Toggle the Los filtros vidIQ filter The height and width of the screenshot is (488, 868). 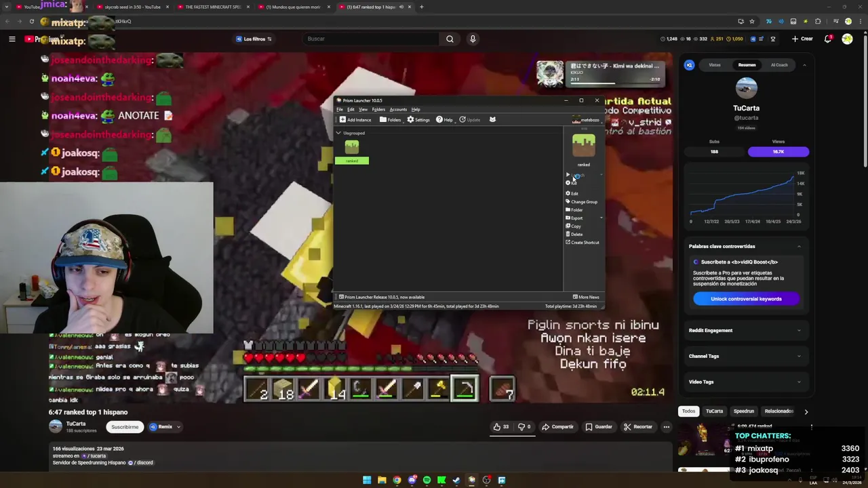tap(254, 39)
